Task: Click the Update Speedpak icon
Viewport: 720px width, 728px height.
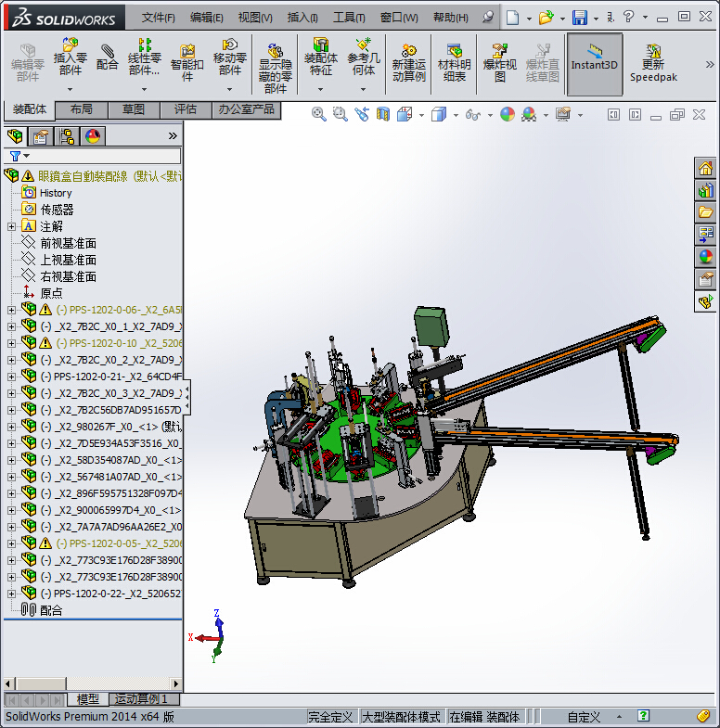Action: coord(653,63)
